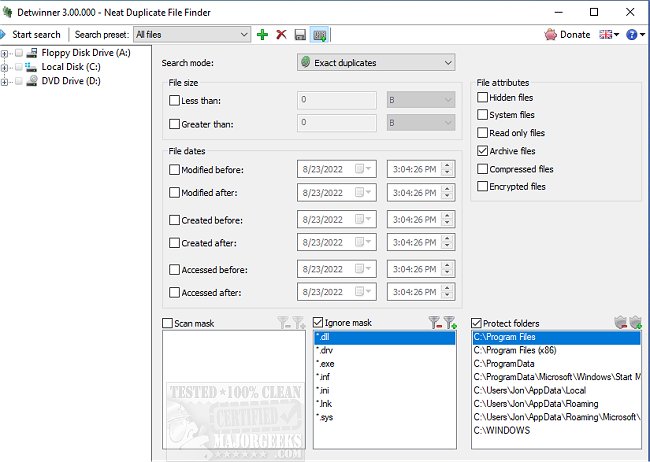
Task: Click remove filter icon above Ignore mask
Action: tap(435, 323)
